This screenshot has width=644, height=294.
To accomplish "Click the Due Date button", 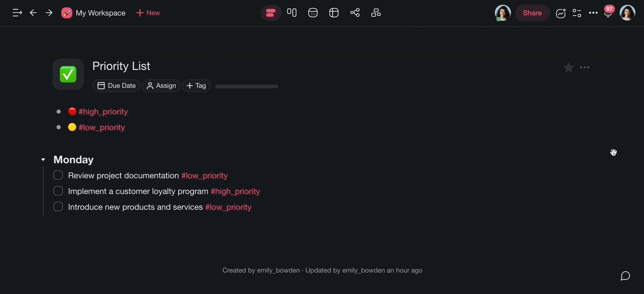I will [117, 86].
